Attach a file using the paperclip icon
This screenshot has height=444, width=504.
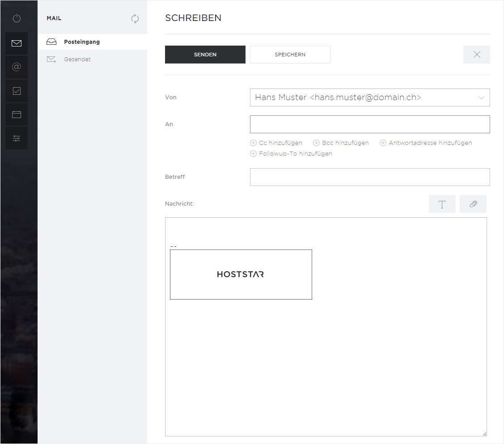click(x=473, y=204)
